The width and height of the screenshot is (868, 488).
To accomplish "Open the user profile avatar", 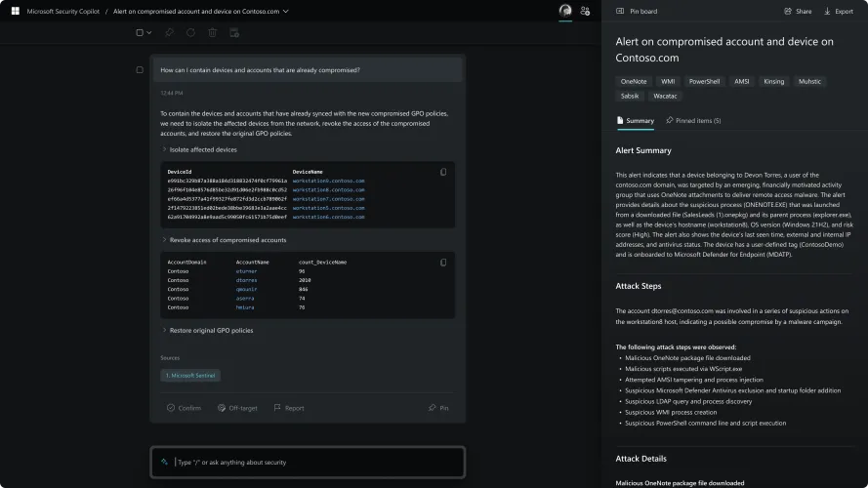I will coord(564,11).
